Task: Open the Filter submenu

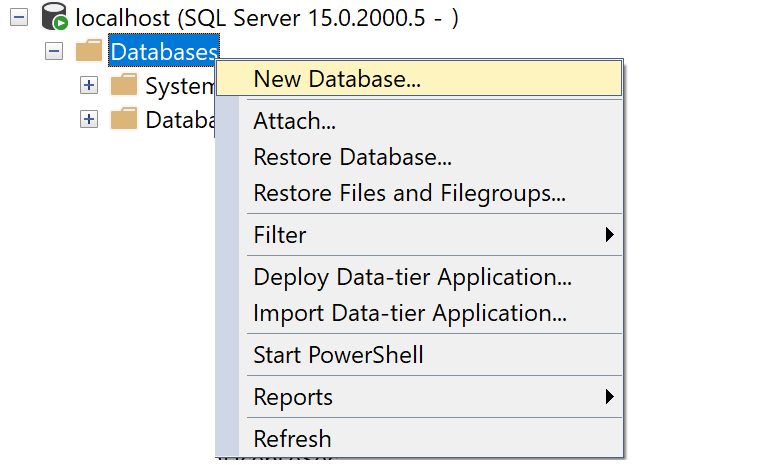Action: [280, 235]
